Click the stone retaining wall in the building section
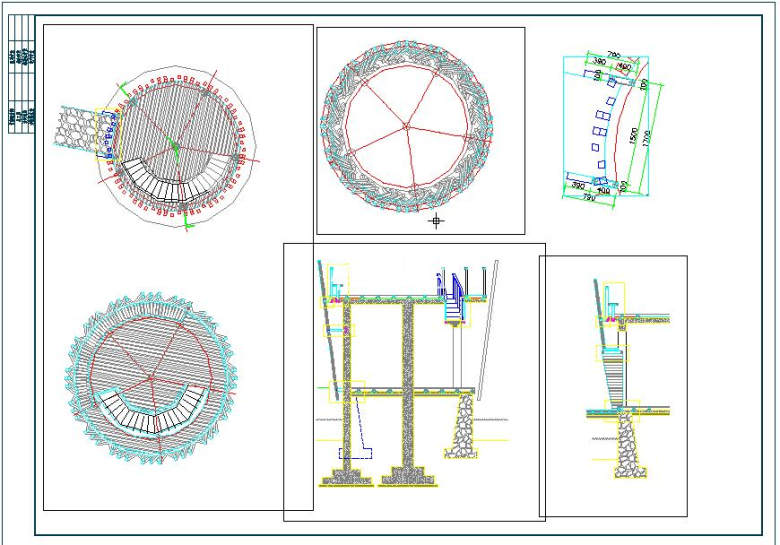The height and width of the screenshot is (545, 780). click(x=462, y=426)
